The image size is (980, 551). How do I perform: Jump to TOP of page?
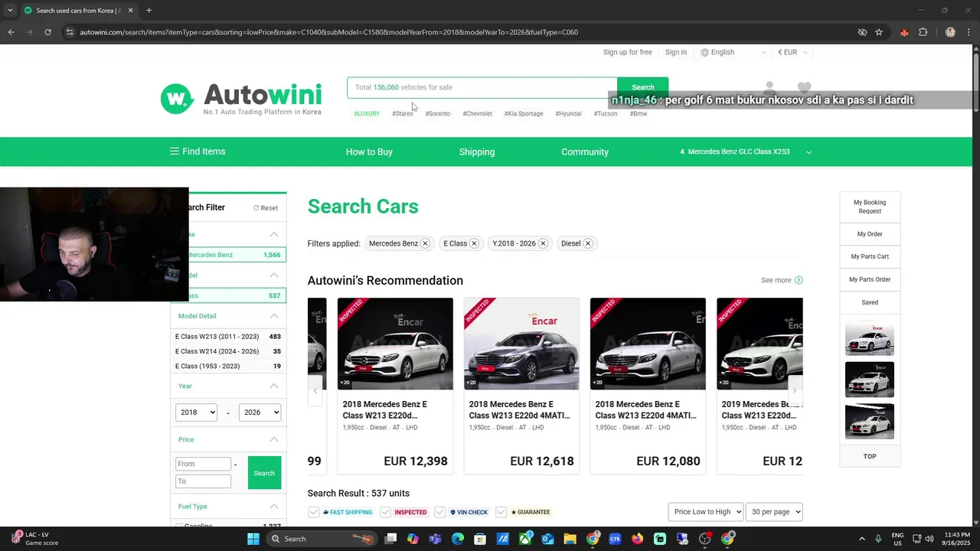[870, 456]
